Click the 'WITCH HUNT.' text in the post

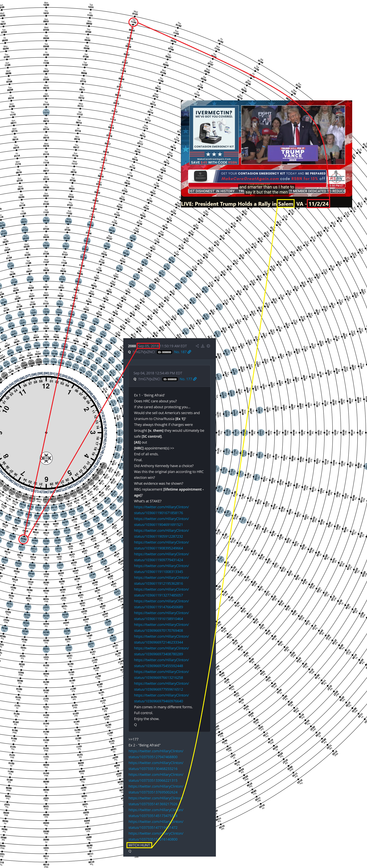(139, 845)
